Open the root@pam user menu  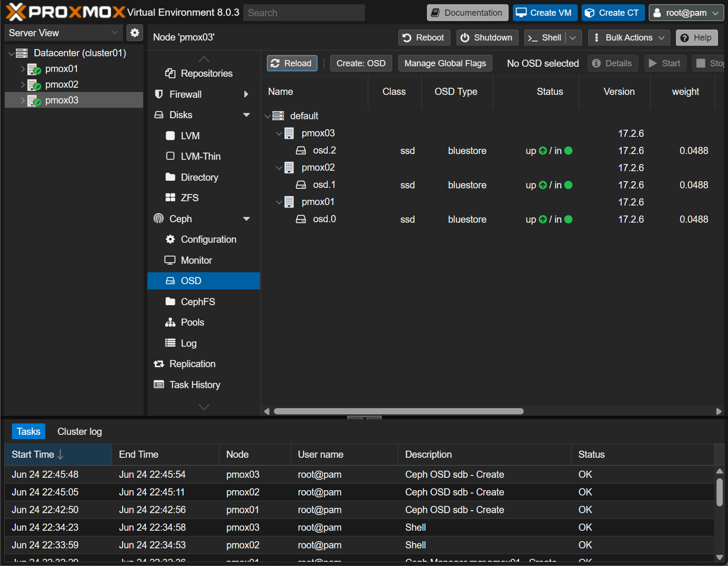click(686, 13)
